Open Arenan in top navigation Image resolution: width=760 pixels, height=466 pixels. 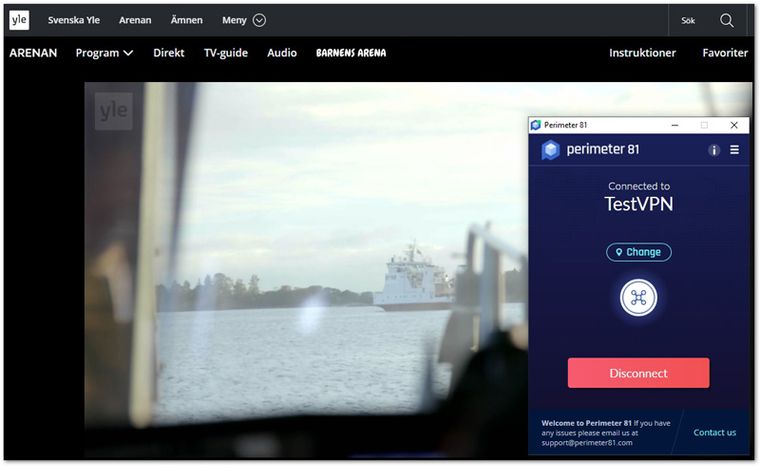point(135,20)
